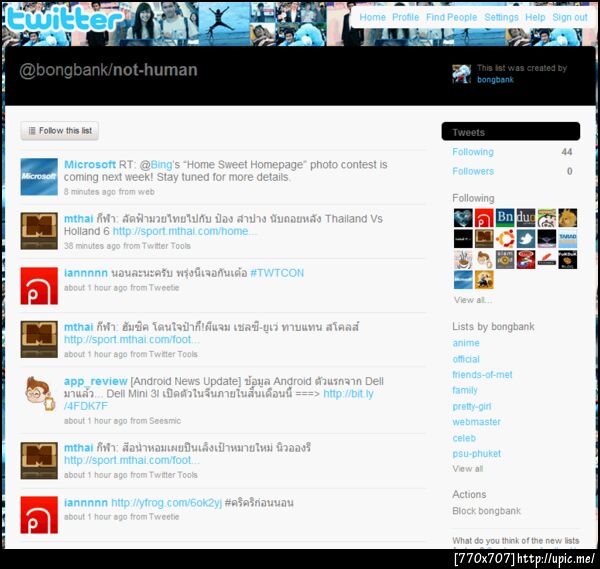This screenshot has width=600, height=569.
Task: Open the Twitter bird avatar in Following grid
Action: point(526,239)
